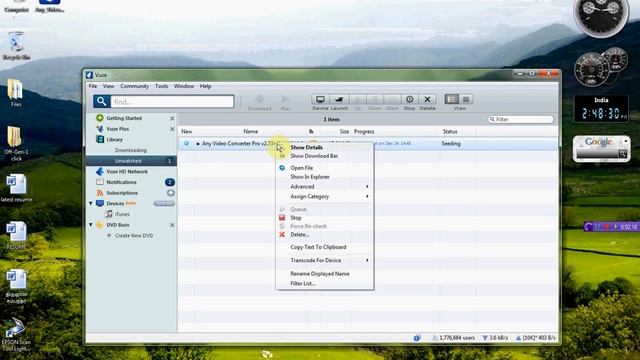Viewport: 640px width, 360px height.
Task: Close the Getting Started sidebar entry
Action: (172, 118)
